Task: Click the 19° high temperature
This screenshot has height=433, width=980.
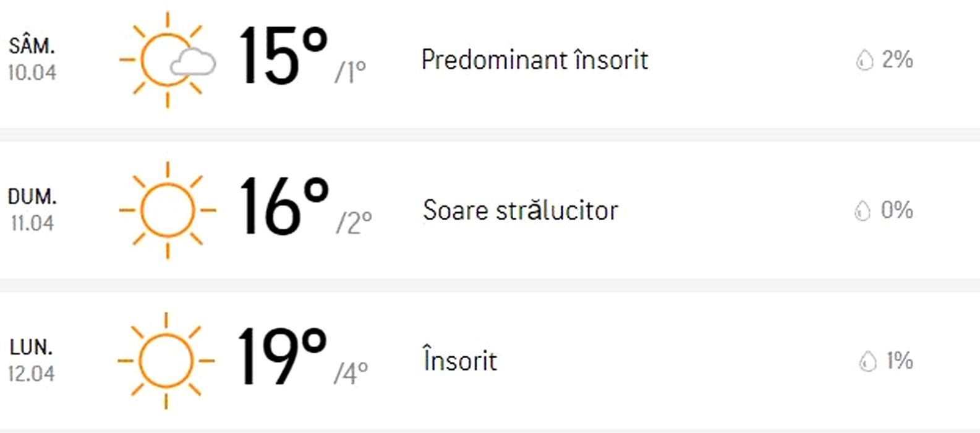Action: [282, 356]
